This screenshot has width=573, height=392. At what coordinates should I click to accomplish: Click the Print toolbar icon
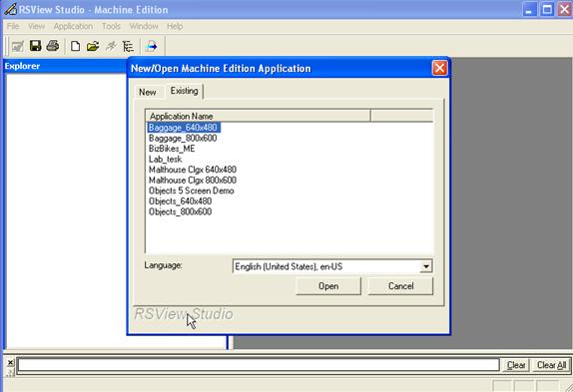[53, 46]
